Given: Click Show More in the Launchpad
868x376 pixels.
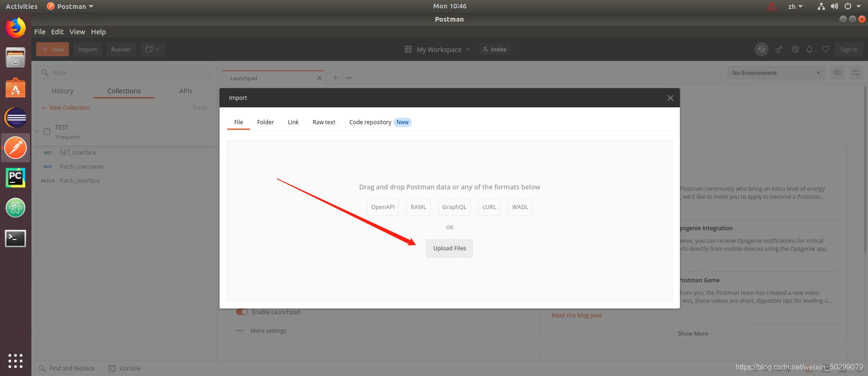Looking at the screenshot, I should 693,333.
